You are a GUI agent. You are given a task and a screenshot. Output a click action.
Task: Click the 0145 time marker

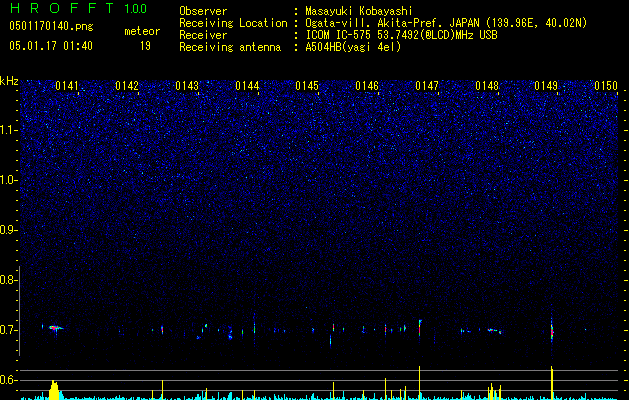click(x=307, y=86)
